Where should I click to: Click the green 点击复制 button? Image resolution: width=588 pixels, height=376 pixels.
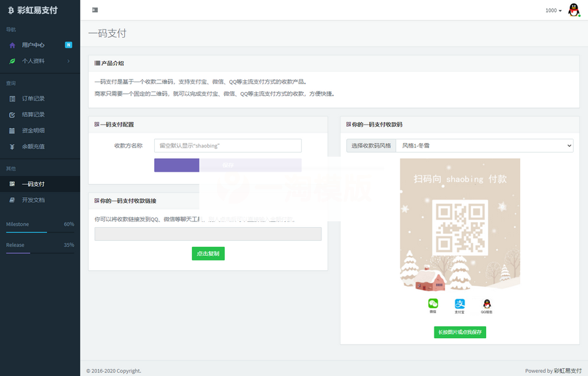(208, 253)
